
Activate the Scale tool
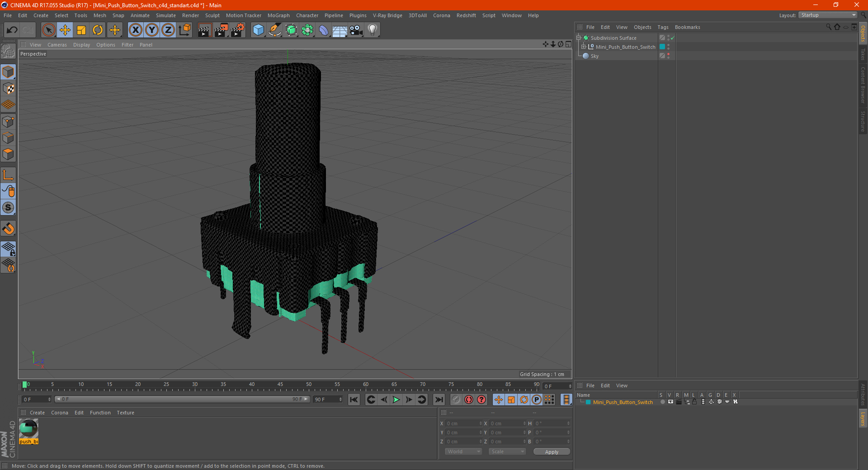(x=81, y=30)
